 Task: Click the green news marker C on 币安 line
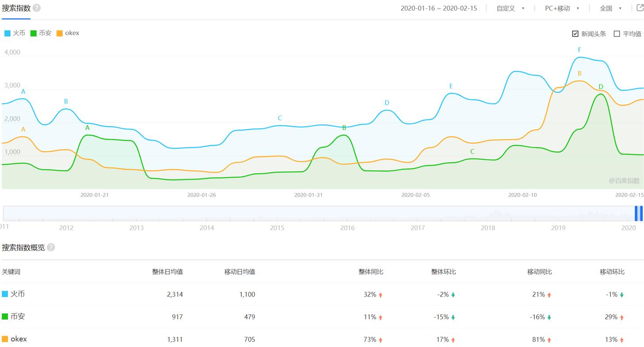click(473, 151)
